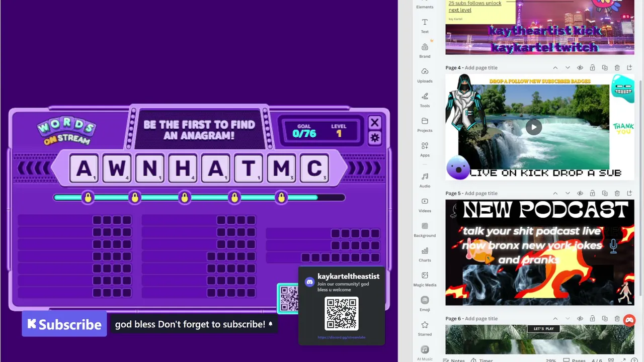The image size is (644, 362).
Task: Add a new page after Page 5
Action: [x=629, y=194]
